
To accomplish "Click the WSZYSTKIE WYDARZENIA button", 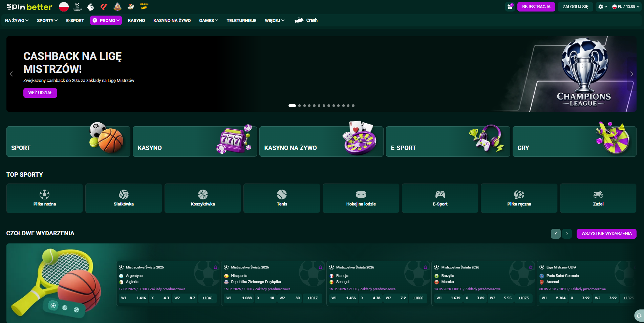I will (606, 234).
